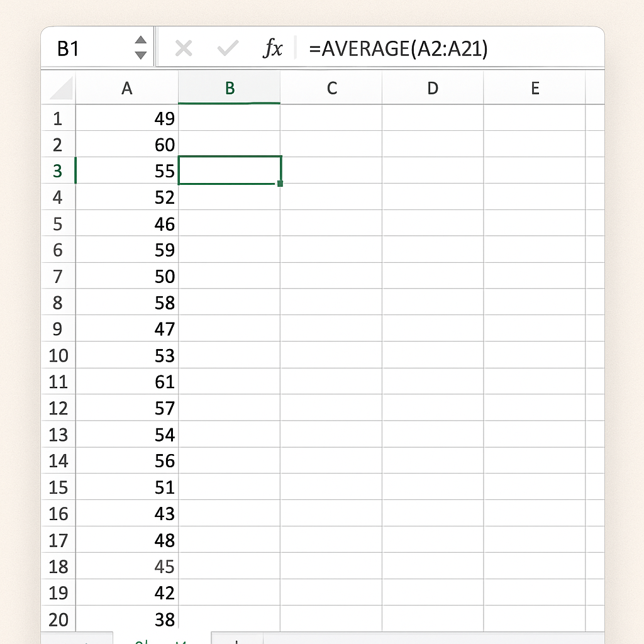Select row 3 by its row header
The height and width of the screenshot is (644, 644).
58,171
